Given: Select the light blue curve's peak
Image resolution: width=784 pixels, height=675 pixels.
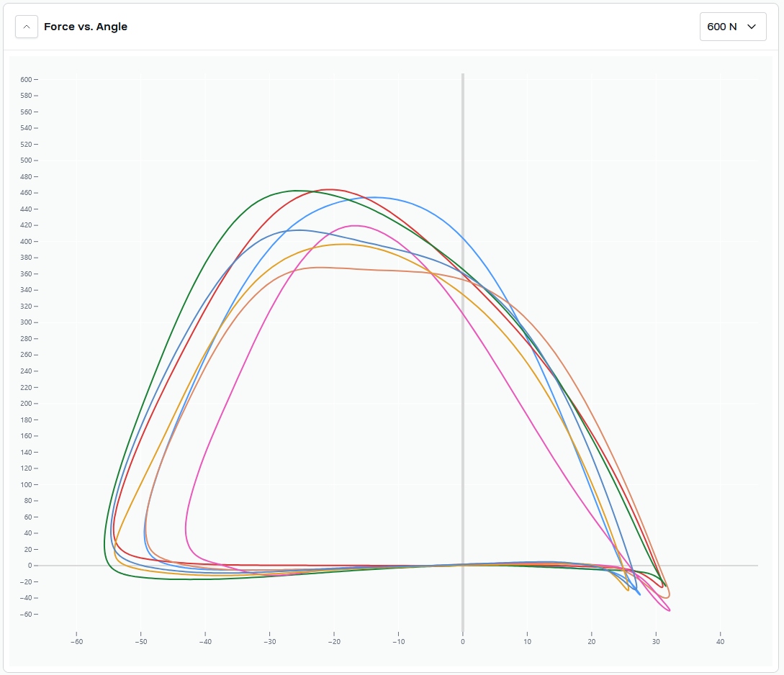Looking at the screenshot, I should click(374, 197).
